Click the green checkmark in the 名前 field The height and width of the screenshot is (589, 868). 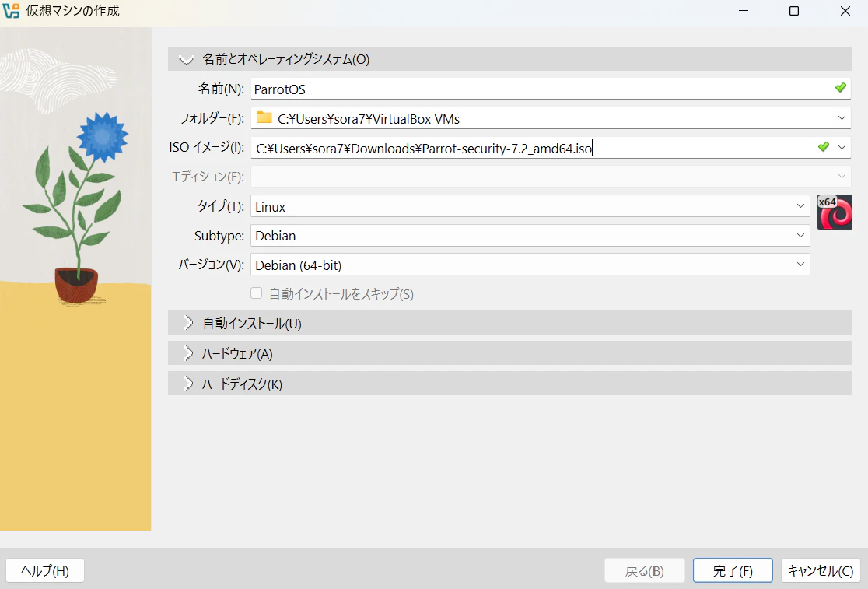pos(840,88)
